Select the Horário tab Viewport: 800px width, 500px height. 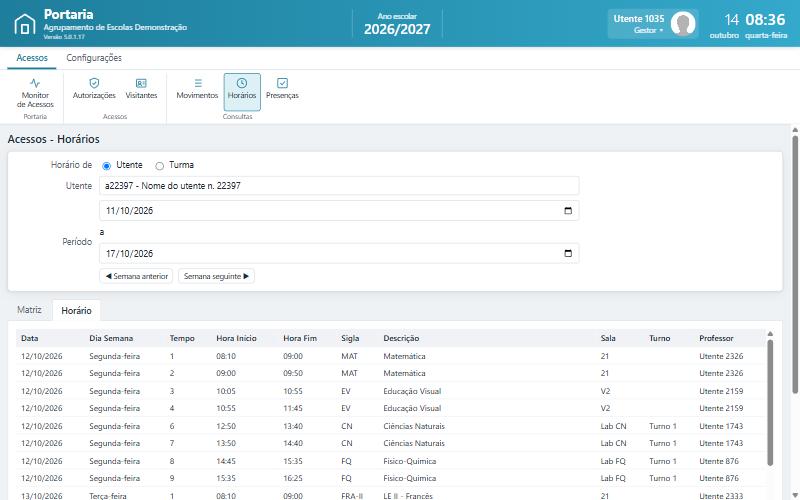click(77, 310)
